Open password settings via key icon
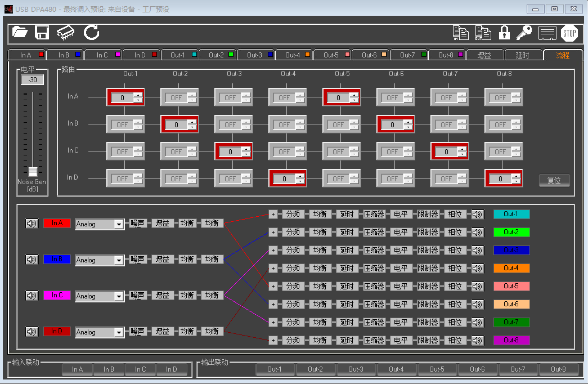 [x=524, y=33]
